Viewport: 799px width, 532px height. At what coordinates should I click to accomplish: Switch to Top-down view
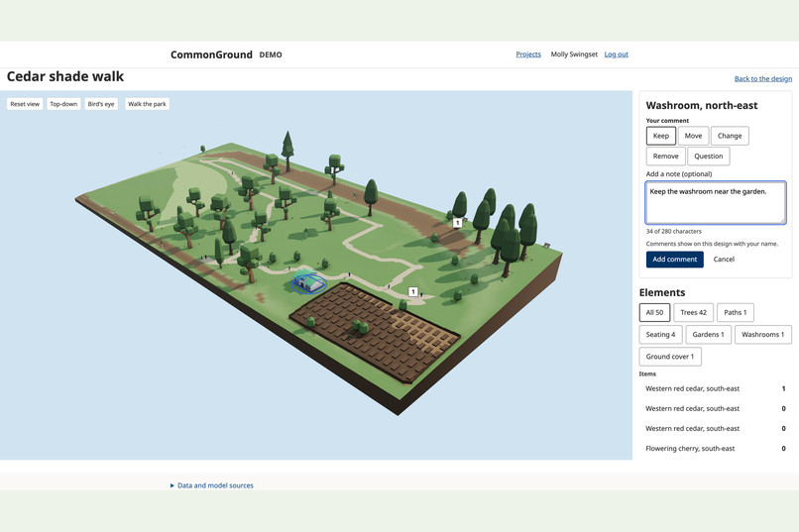tap(63, 104)
